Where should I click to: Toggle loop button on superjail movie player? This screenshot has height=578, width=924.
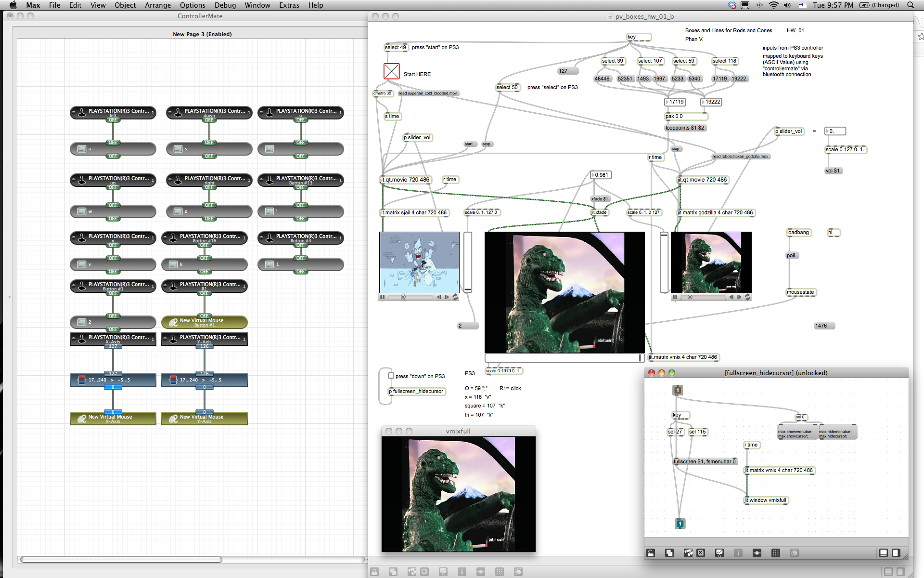tap(455, 297)
